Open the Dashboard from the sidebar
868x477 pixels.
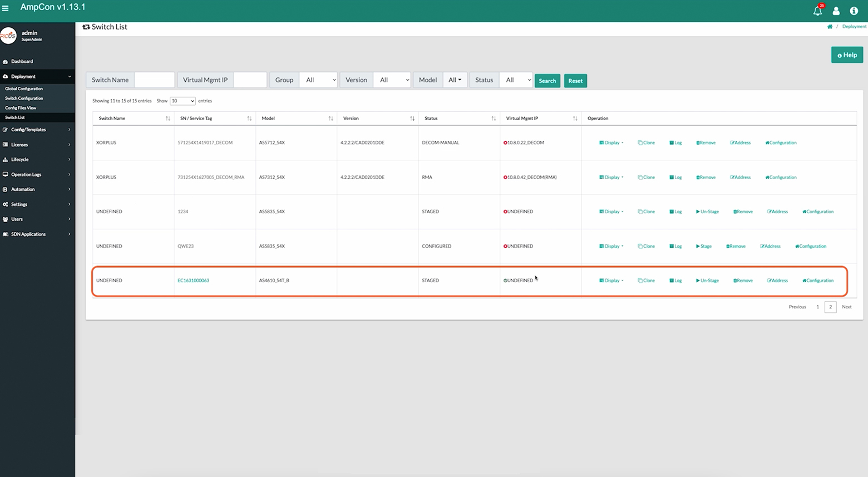click(x=22, y=61)
